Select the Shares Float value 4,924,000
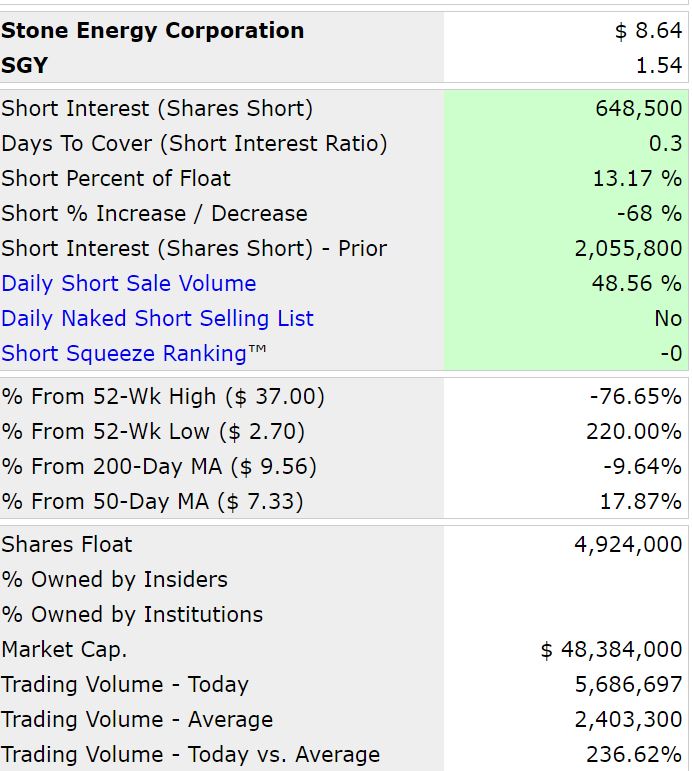The width and height of the screenshot is (692, 771). tap(628, 545)
